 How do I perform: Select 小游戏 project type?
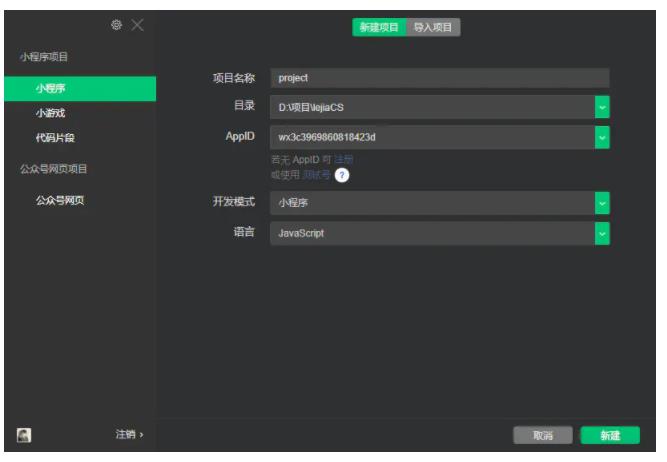[x=51, y=113]
